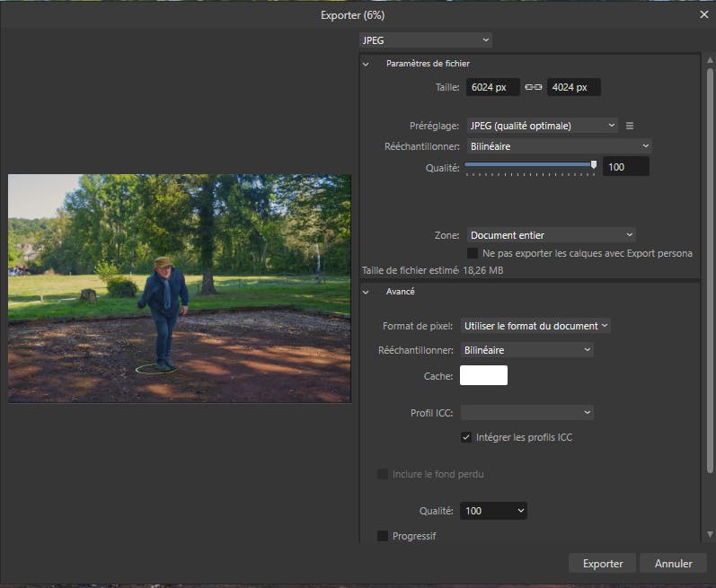Click the Exporter button
Viewport: 716px width, 588px height.
pyautogui.click(x=603, y=564)
